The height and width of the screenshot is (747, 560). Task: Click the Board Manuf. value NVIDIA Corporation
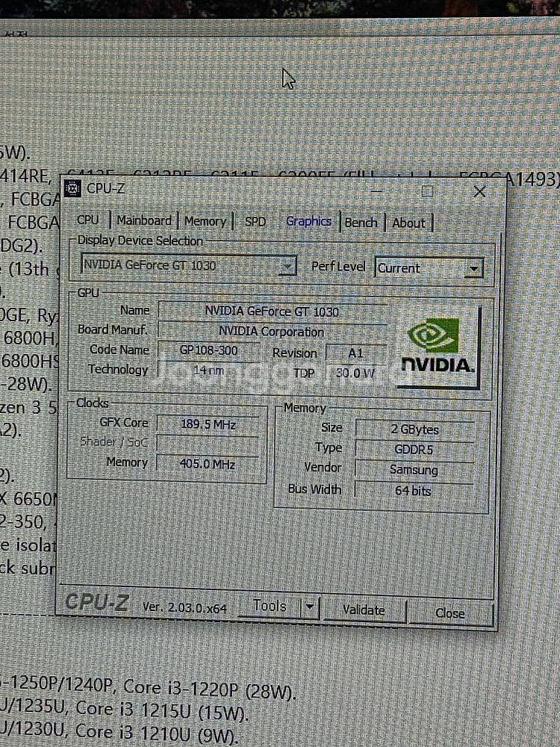pos(273,332)
